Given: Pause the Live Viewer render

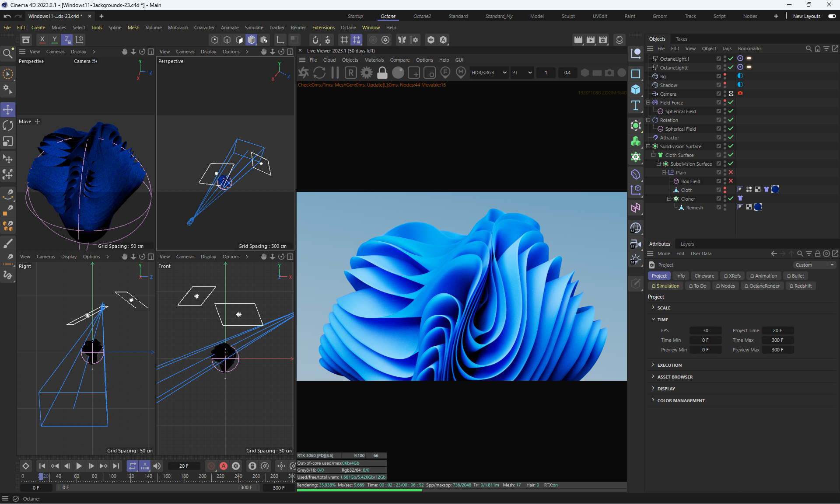Looking at the screenshot, I should pos(335,73).
